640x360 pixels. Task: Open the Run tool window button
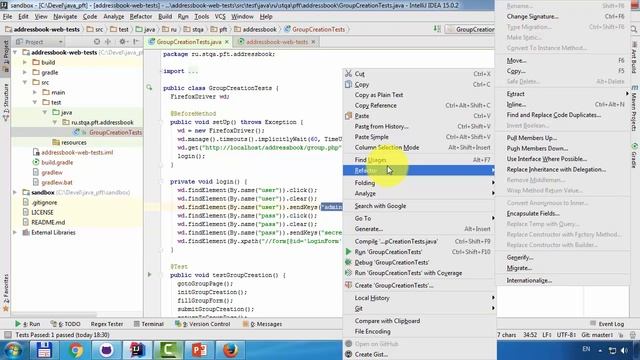28,324
